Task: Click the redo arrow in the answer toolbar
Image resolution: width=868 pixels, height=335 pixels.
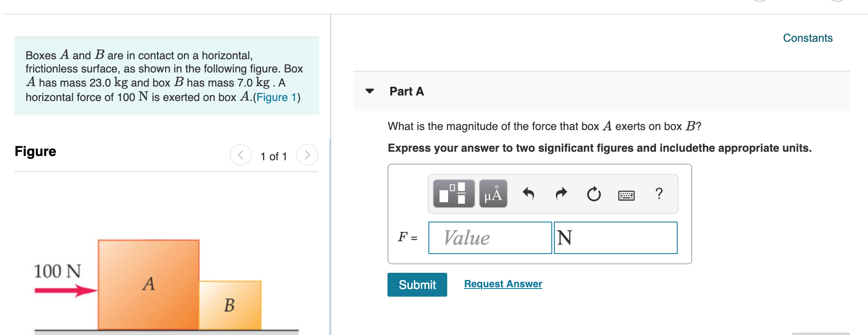Action: coord(561,194)
